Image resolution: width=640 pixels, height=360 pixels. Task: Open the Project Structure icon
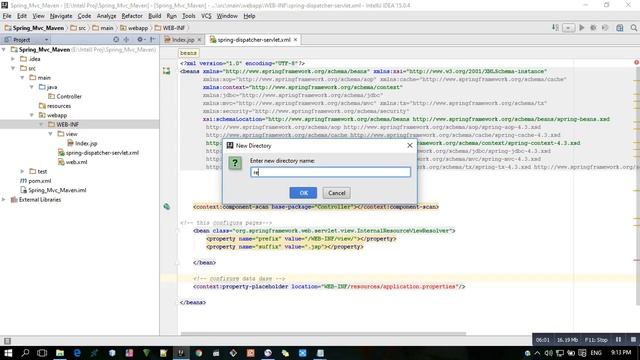click(x=620, y=28)
